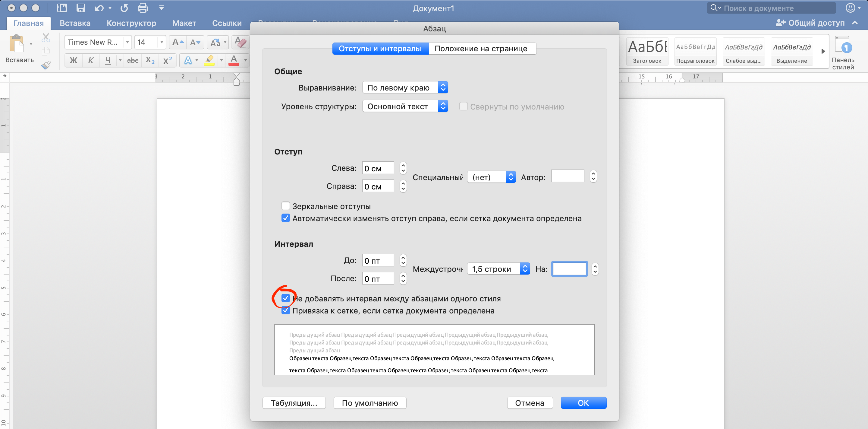
Task: Click the Paste clipboard icon
Action: pos(17,44)
